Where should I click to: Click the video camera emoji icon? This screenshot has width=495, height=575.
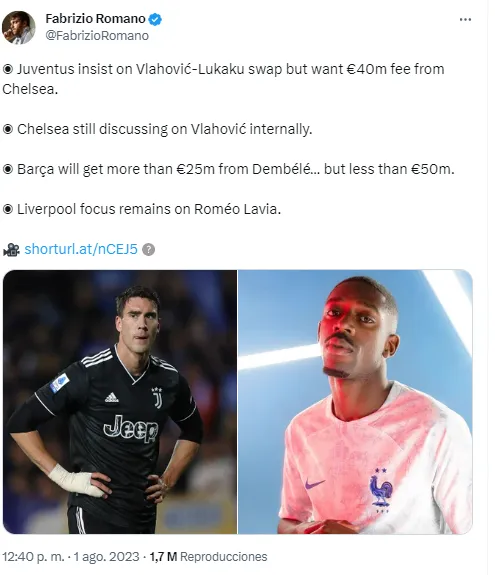click(11, 250)
